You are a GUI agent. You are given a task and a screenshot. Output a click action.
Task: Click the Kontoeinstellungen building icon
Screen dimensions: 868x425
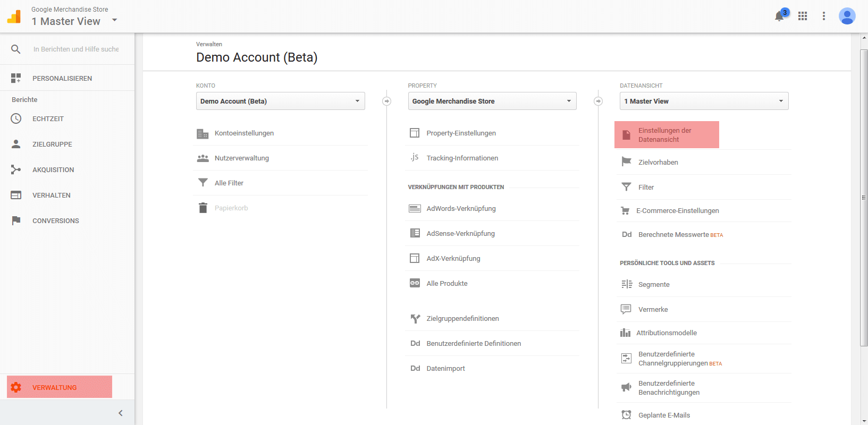(203, 133)
